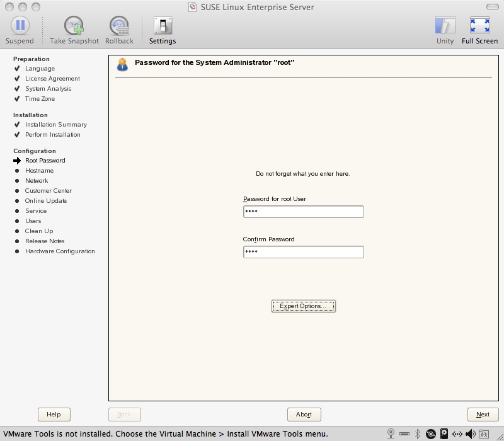The image size is (504, 441).
Task: Click the USB device slot icon in status bar
Action: pyautogui.click(x=404, y=434)
